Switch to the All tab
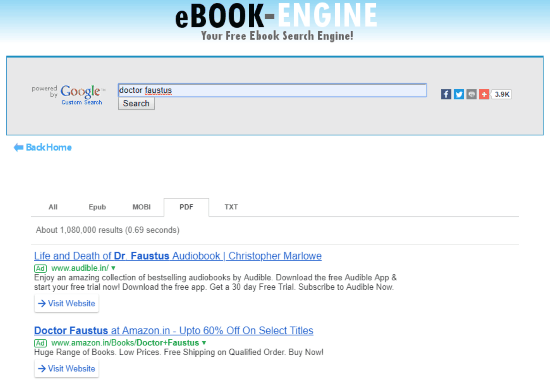This screenshot has height=388, width=550. pyautogui.click(x=53, y=207)
